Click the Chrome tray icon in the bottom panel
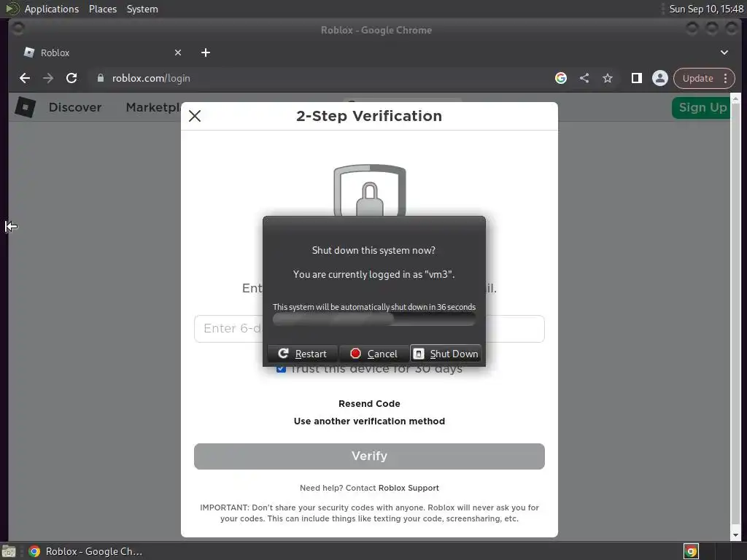The image size is (747, 560). point(691,551)
